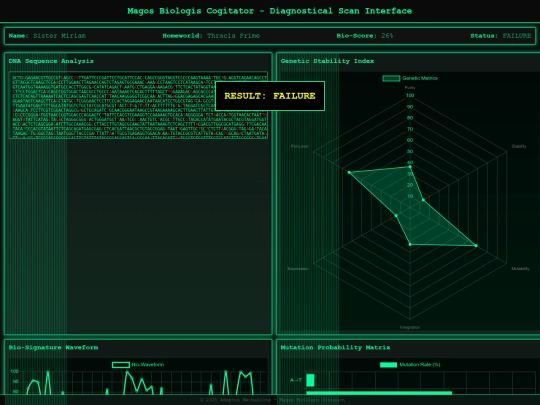The image size is (540, 405).
Task: Click the 'Bio-Signature Waveform' heading
Action: tap(53, 347)
